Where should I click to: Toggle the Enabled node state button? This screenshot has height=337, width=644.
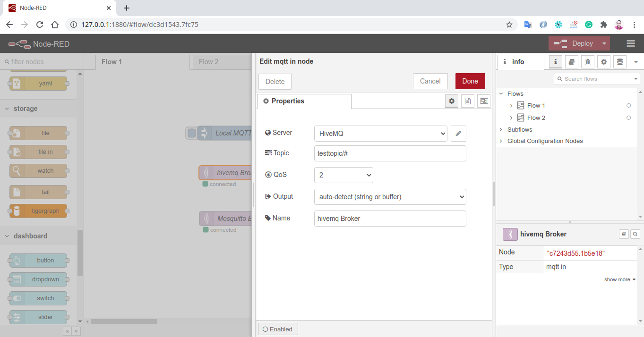coord(278,329)
